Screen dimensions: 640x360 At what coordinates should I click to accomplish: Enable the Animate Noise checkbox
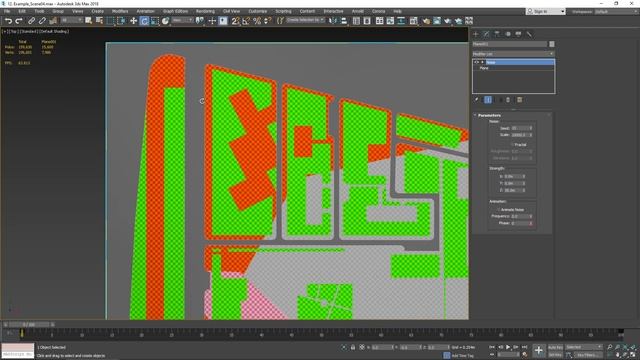coord(498,209)
